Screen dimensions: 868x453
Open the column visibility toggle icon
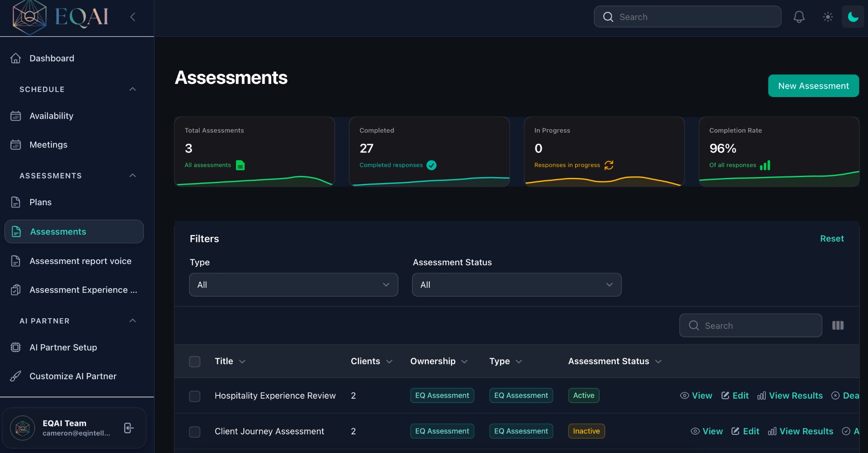[x=838, y=325]
